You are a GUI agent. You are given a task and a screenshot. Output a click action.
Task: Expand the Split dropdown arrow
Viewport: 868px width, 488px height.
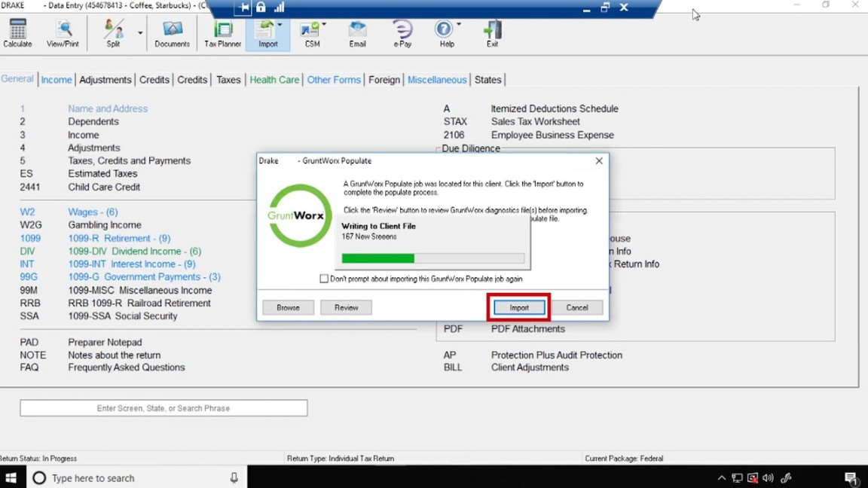[x=140, y=33]
